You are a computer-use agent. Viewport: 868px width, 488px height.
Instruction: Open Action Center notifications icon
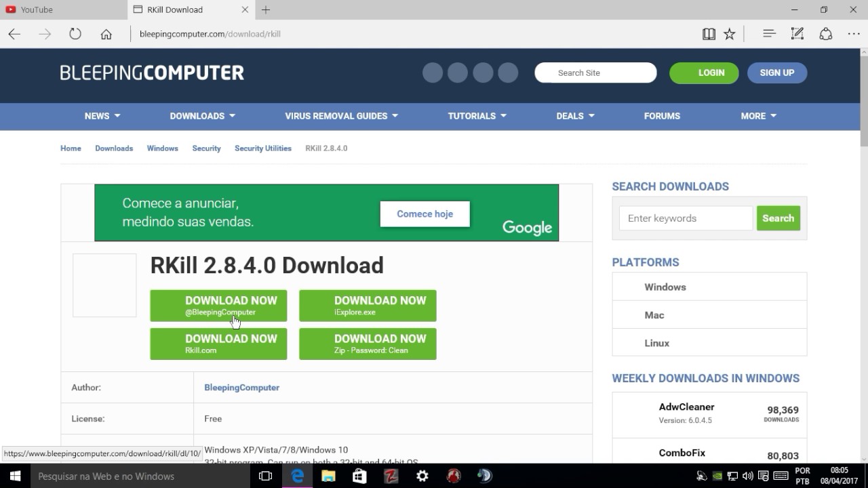tap(764, 476)
